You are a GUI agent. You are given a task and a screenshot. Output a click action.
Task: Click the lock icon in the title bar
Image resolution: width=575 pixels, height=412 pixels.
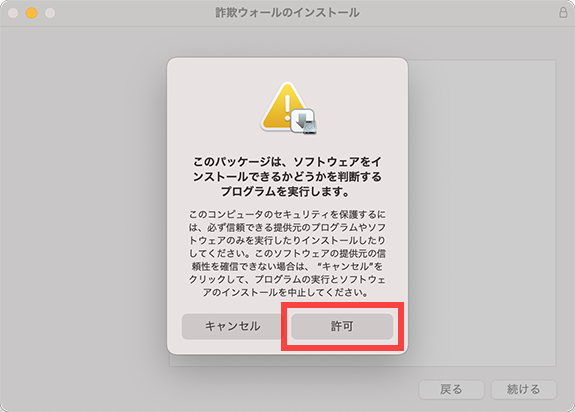pyautogui.click(x=563, y=13)
